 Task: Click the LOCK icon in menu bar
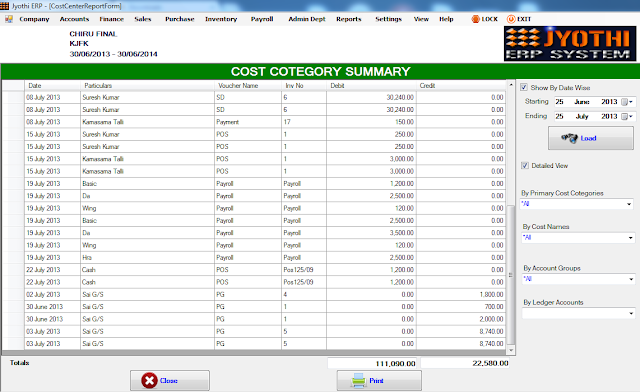point(475,19)
